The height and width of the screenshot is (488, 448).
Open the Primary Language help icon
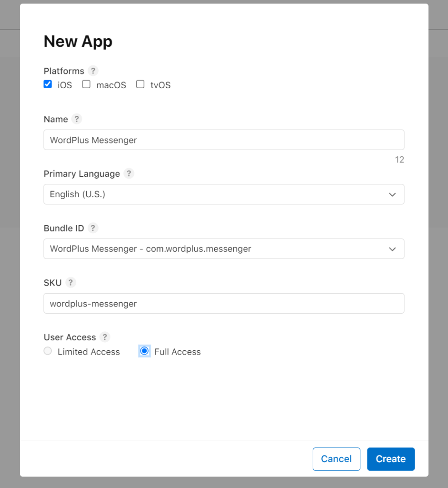click(x=129, y=173)
